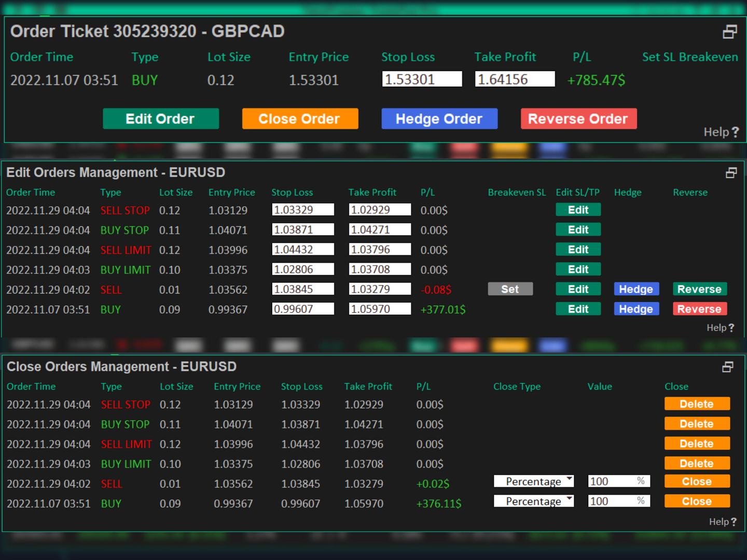Screen dimensions: 747x560
Task: Set breakeven SL on the SELL position
Action: coord(510,289)
